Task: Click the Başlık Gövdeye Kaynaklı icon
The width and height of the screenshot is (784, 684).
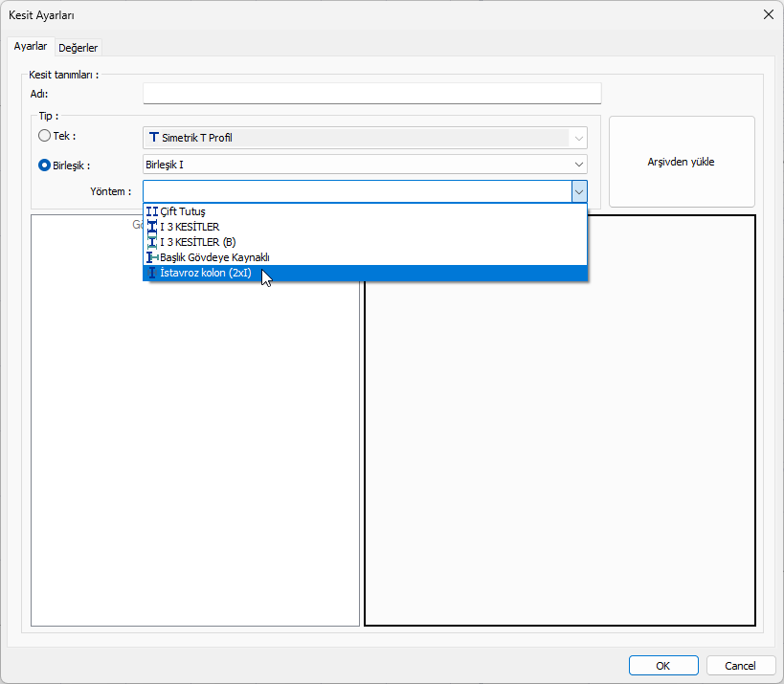Action: (152, 257)
